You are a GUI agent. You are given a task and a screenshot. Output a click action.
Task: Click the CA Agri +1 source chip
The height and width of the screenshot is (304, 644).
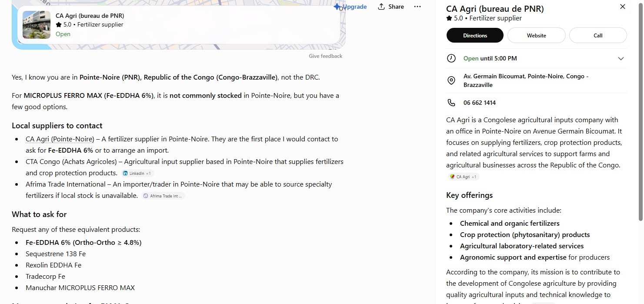coord(464,177)
